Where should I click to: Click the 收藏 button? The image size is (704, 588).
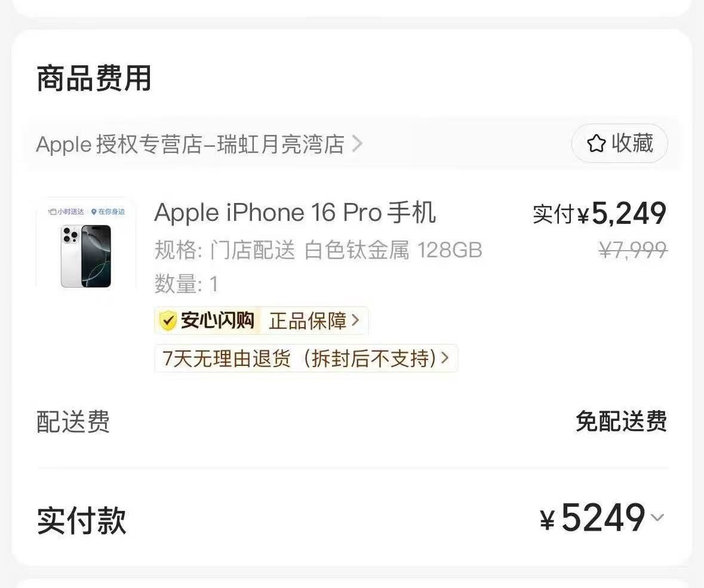pos(620,143)
